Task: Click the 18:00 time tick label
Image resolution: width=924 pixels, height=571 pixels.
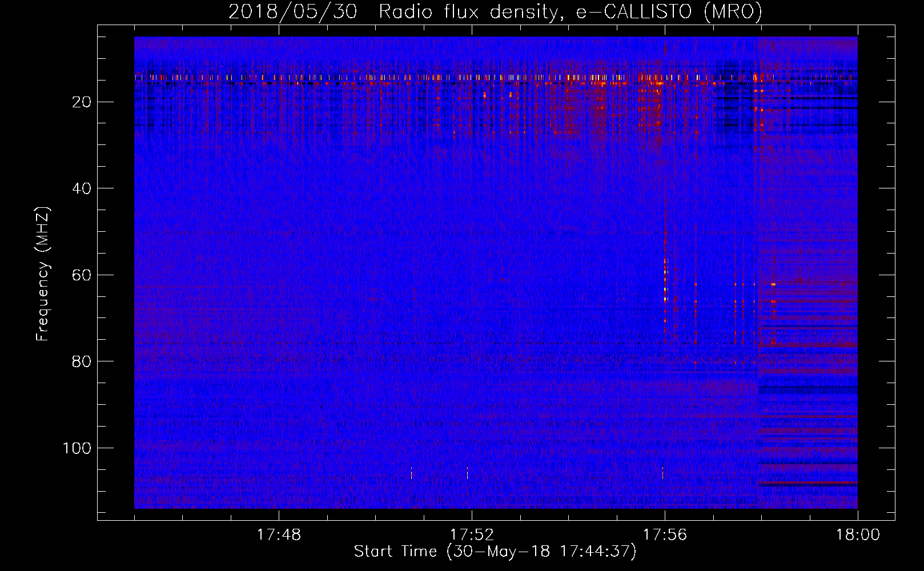Action: (858, 535)
